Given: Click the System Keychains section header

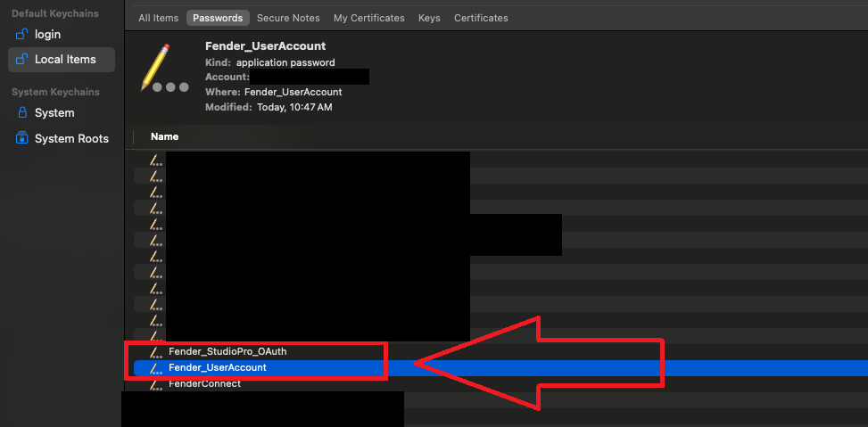Looking at the screenshot, I should 55,92.
